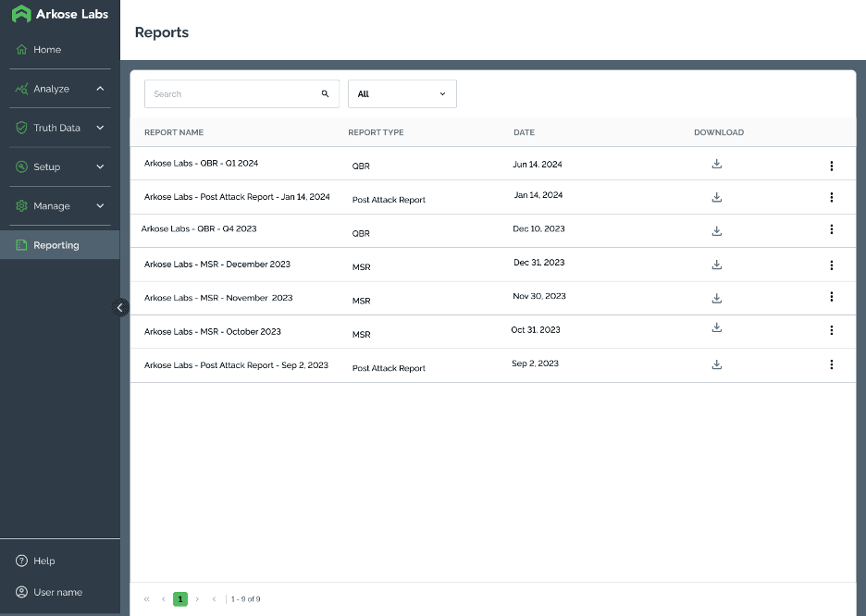Open more options for QBR Q1 2024 row
866x616 pixels.
pyautogui.click(x=831, y=166)
